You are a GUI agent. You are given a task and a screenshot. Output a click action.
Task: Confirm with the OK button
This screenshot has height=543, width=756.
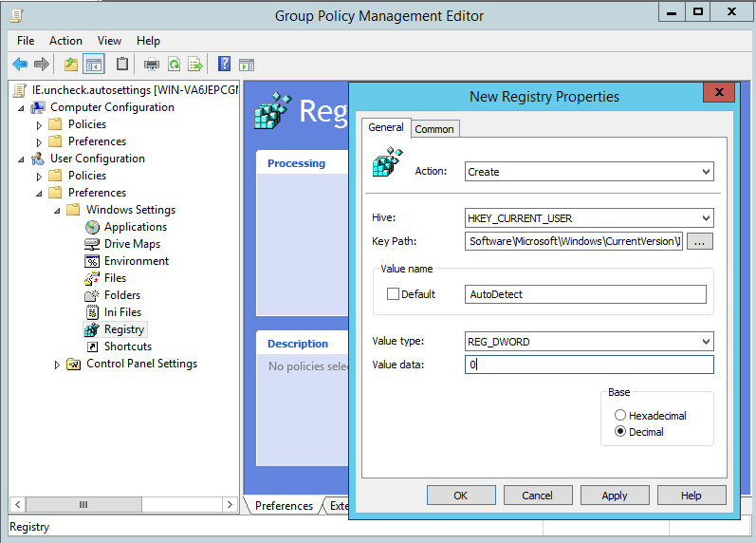461,496
